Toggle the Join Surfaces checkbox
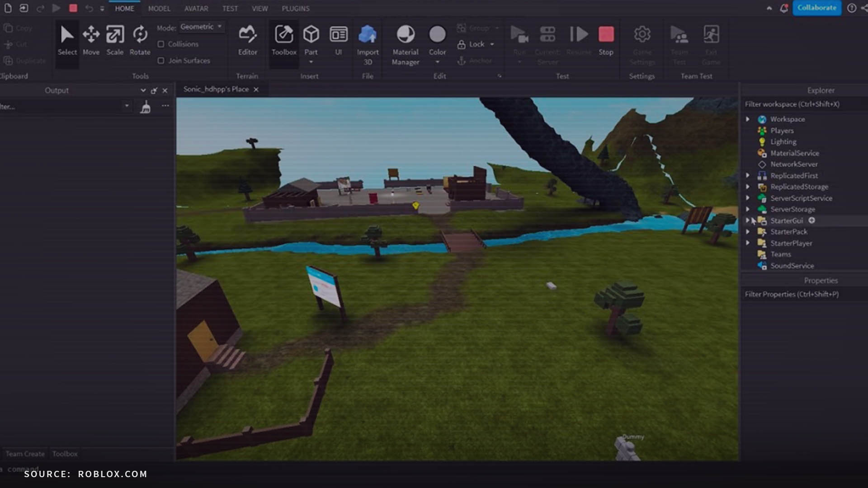 161,61
